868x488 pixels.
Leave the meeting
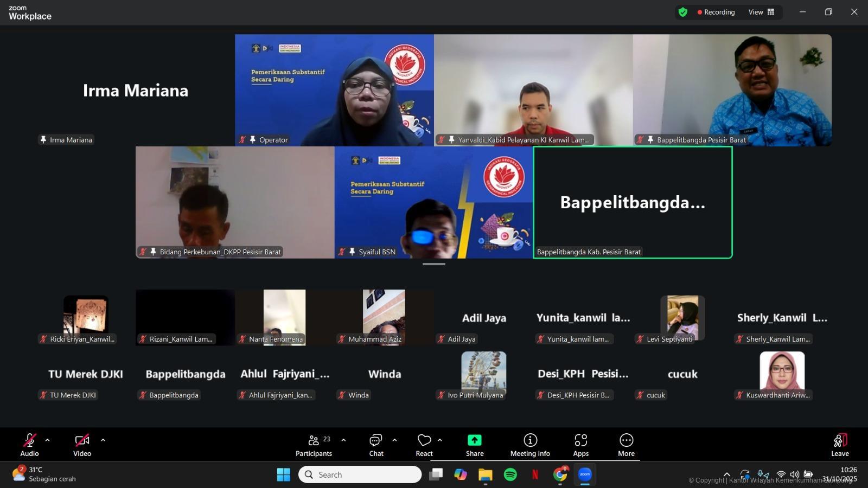(x=839, y=445)
